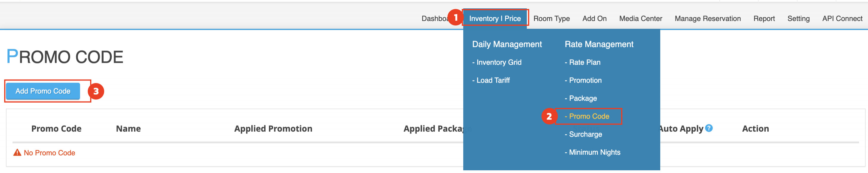Go to the Add On section
Screen dimensions: 868x173
[594, 19]
